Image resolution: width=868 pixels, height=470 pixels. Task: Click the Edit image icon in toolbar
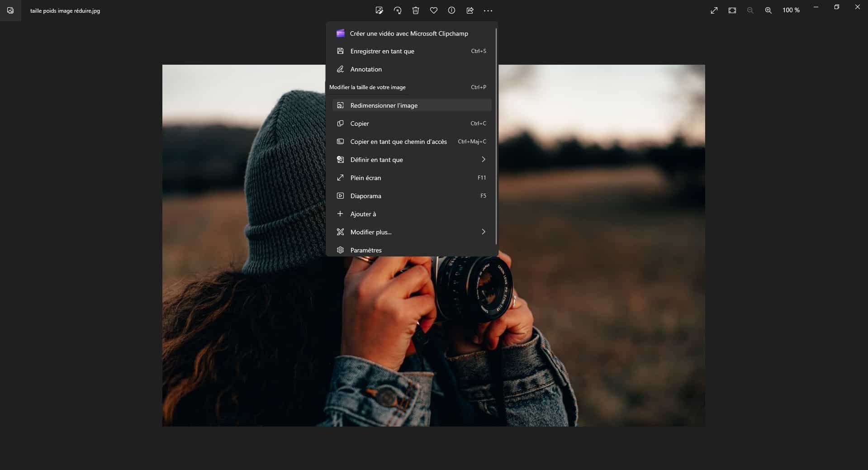(x=379, y=10)
